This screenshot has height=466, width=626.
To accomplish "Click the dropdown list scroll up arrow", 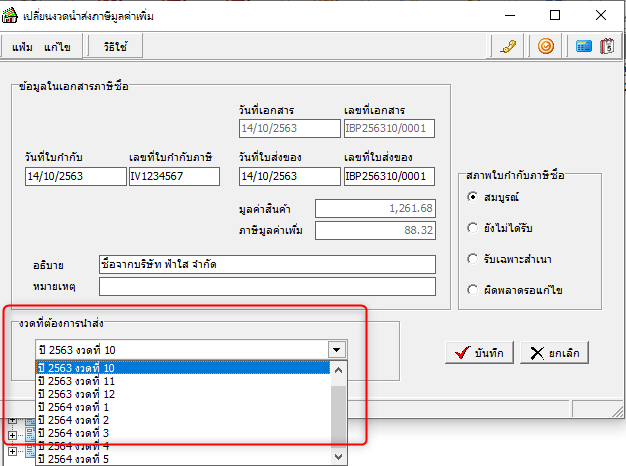I will click(339, 370).
